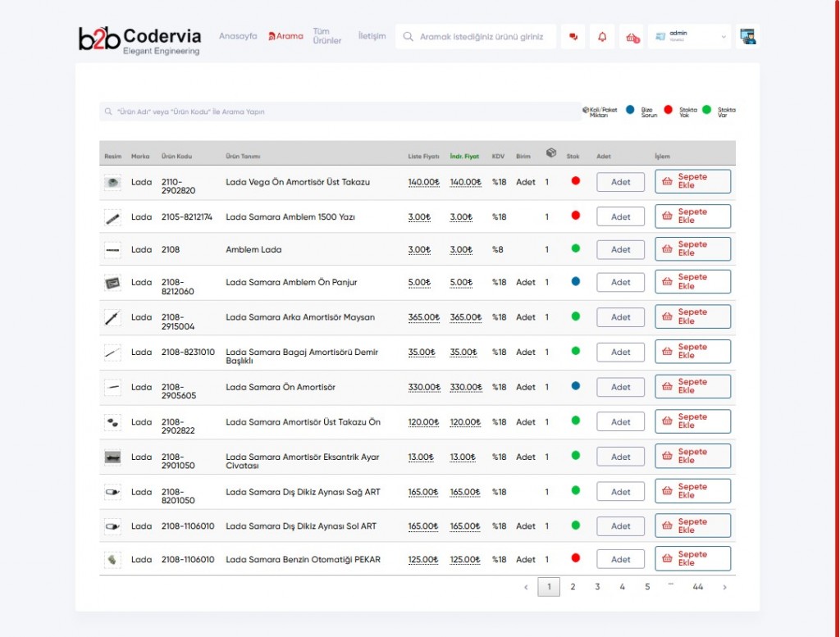Open the shopping basket icon in header
This screenshot has width=840, height=637.
click(x=632, y=37)
